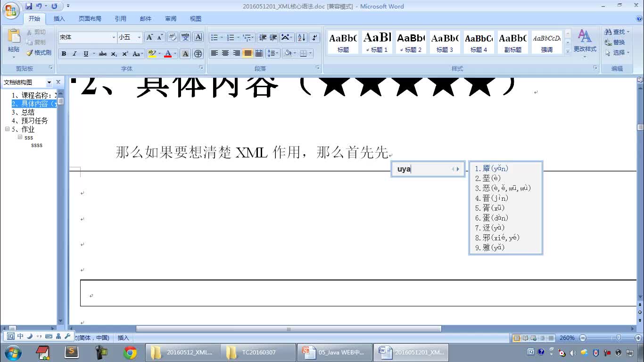This screenshot has height=362, width=644.
Task: Toggle print layout view in status bar
Action: [x=517, y=338]
